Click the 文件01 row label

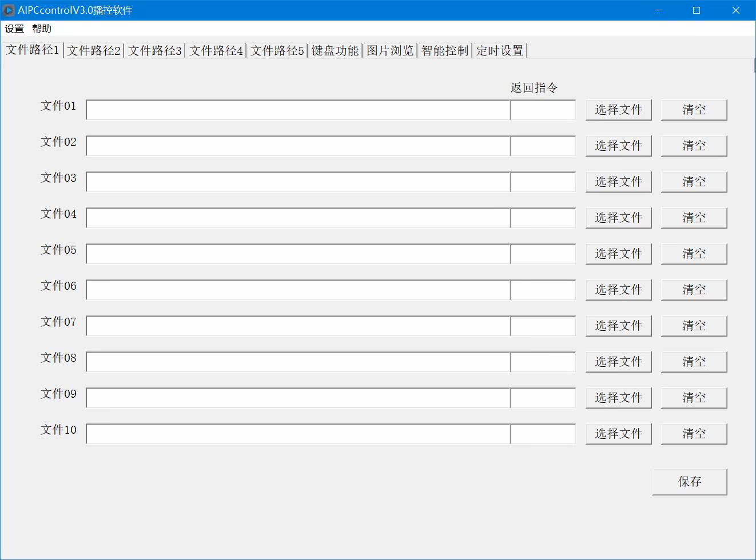pyautogui.click(x=58, y=106)
